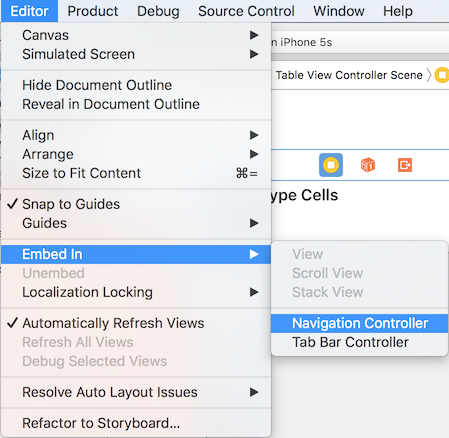Image resolution: width=449 pixels, height=438 pixels.
Task: Select Size to Fit Content
Action: pos(136,173)
